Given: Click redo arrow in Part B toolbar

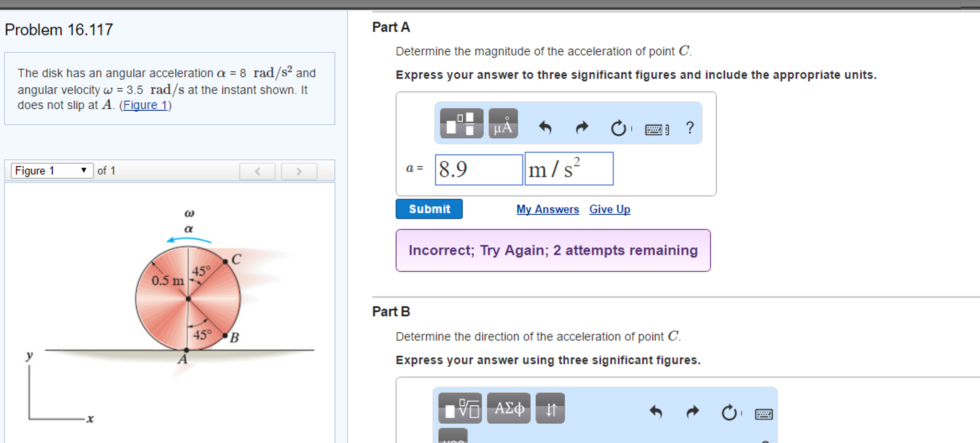Looking at the screenshot, I should coord(693,412).
